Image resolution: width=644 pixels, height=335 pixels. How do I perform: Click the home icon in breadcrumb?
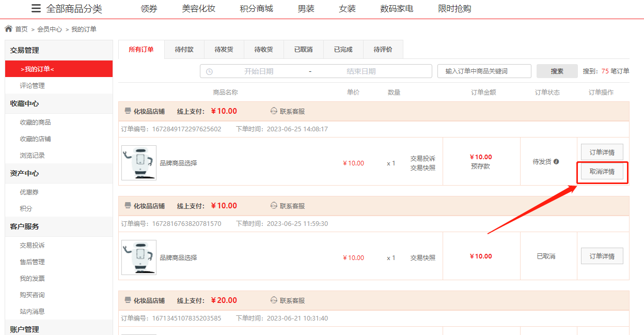click(8, 29)
